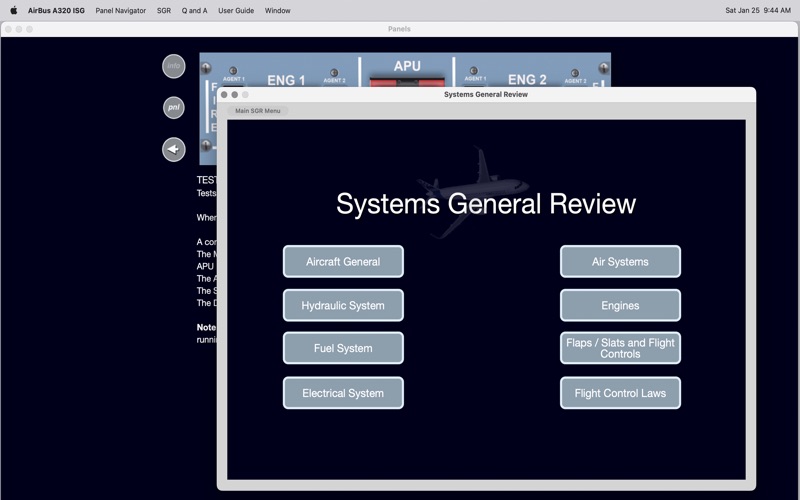Click the ENG 1 label on fire panel

[x=286, y=80]
